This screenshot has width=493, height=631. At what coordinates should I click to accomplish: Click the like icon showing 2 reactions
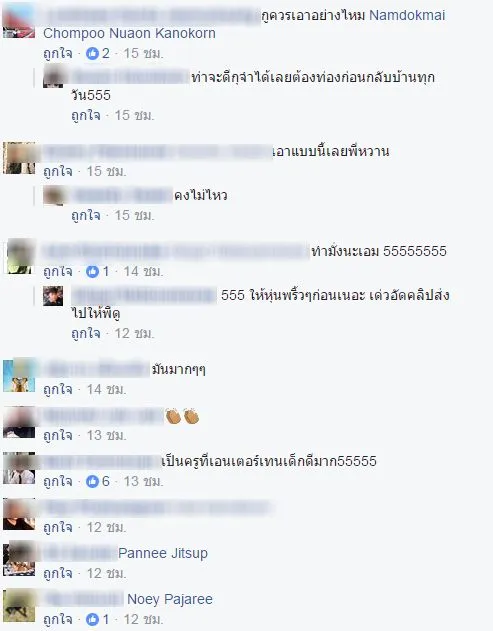coord(92,53)
